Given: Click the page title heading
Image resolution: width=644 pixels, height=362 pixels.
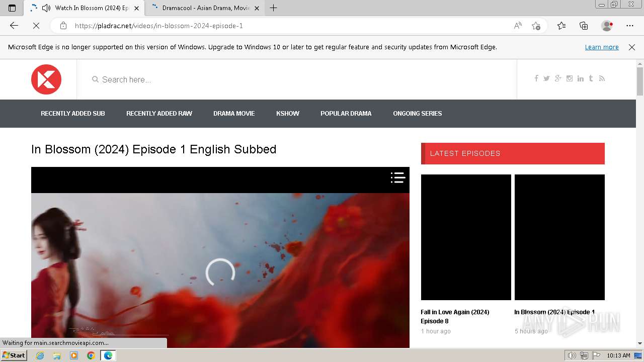Looking at the screenshot, I should [153, 149].
